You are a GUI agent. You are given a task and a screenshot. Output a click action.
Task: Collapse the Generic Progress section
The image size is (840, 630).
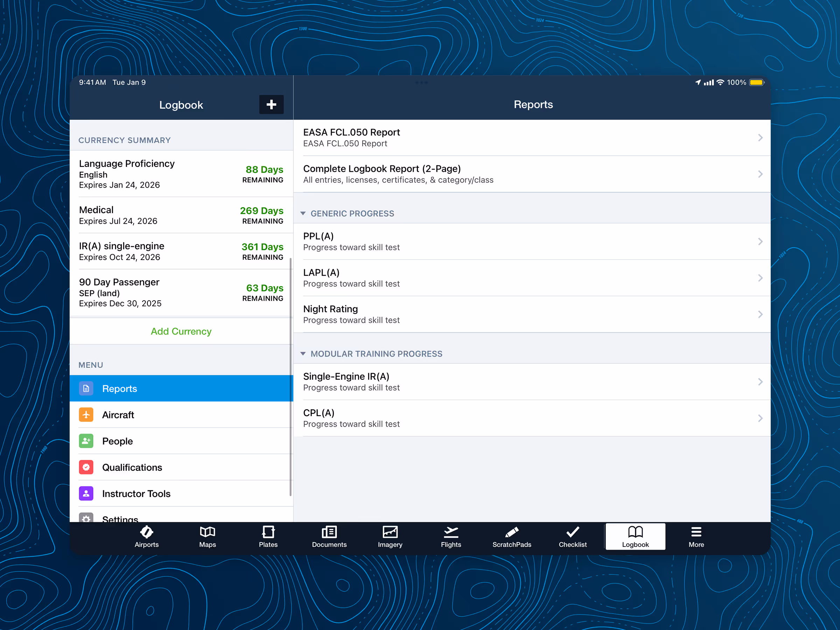[x=303, y=213]
